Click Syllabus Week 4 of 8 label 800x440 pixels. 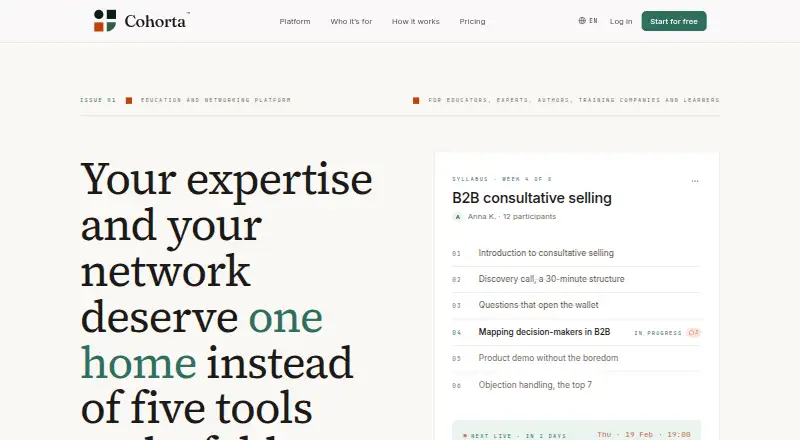(502, 179)
